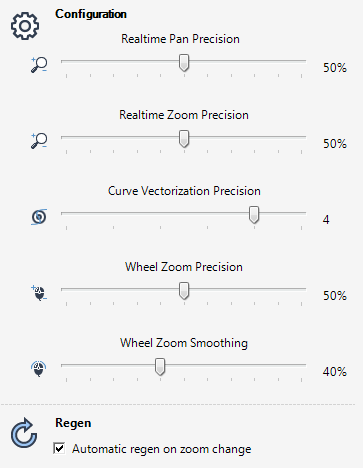Click the Wheel Zoom Precision slider thumb
This screenshot has height=468, width=363.
tap(184, 291)
